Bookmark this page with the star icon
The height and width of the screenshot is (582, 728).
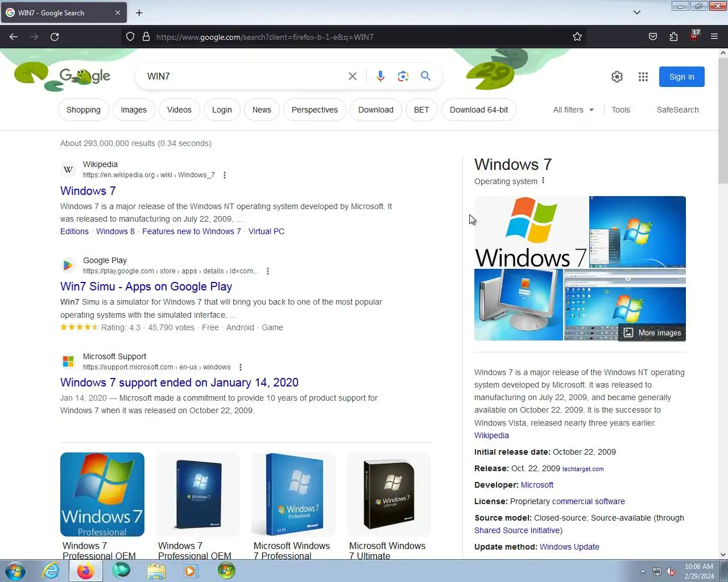[577, 37]
